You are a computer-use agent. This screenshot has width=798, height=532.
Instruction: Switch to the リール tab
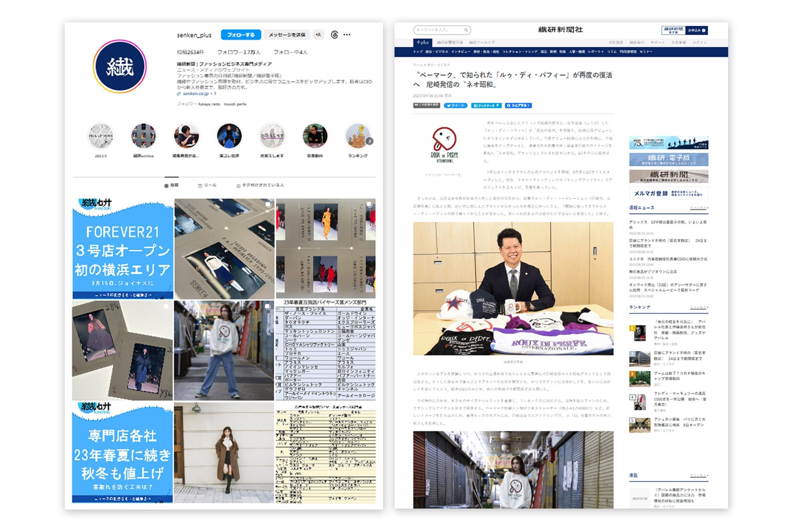pyautogui.click(x=207, y=185)
